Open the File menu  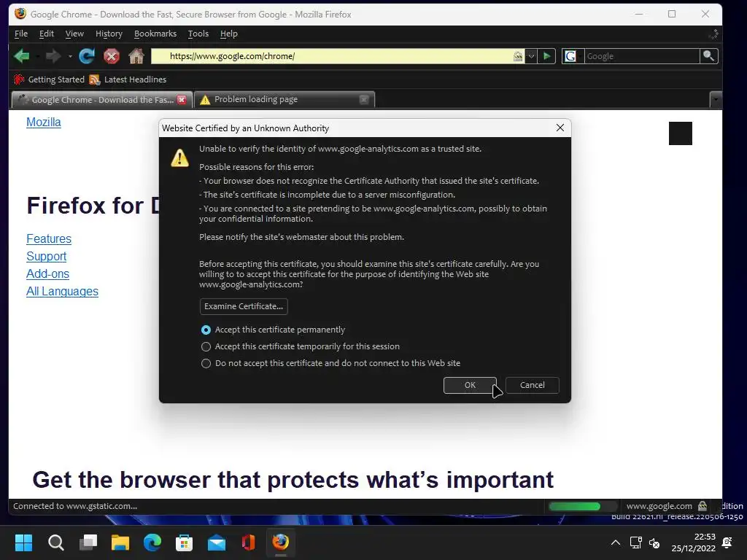tap(21, 34)
